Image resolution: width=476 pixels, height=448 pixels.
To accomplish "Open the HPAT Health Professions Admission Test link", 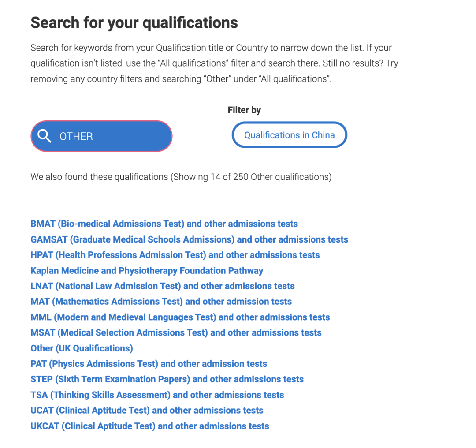I will coord(175,255).
